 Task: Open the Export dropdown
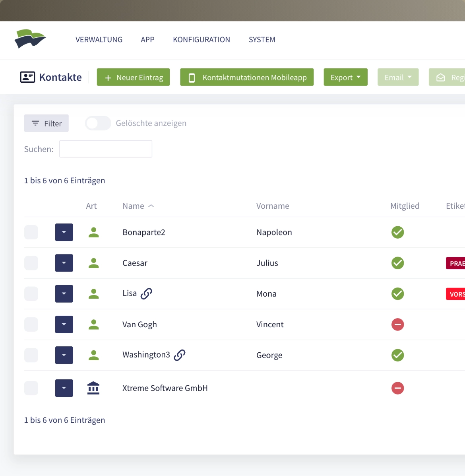click(345, 77)
